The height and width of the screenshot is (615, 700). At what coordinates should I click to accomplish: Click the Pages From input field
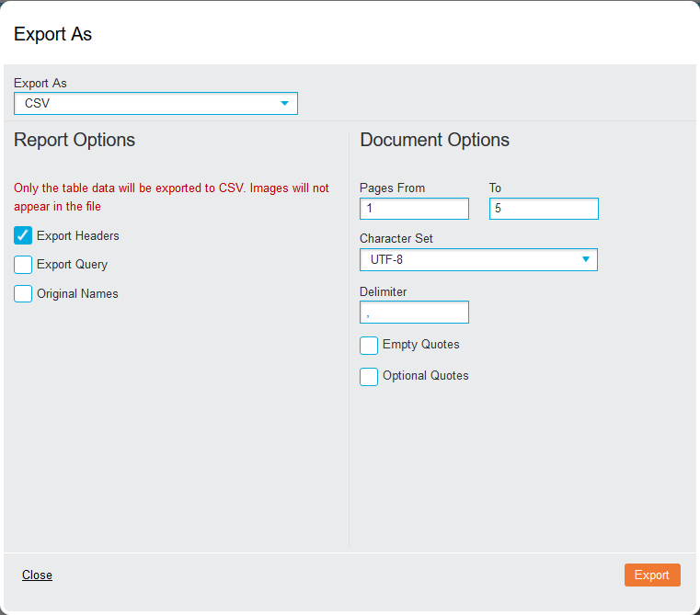(414, 209)
